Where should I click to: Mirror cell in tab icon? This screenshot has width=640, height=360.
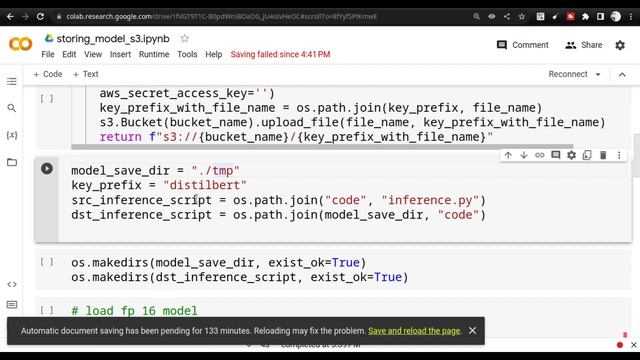point(587,155)
